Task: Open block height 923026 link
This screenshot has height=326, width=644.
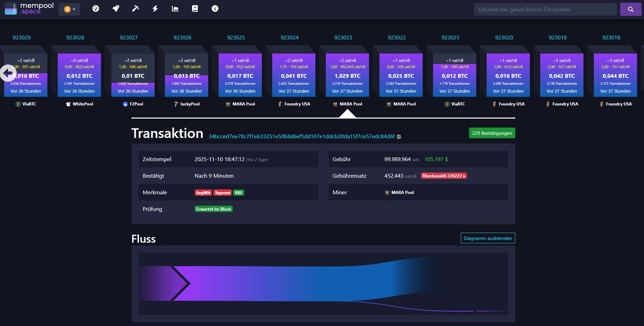Action: coord(182,37)
